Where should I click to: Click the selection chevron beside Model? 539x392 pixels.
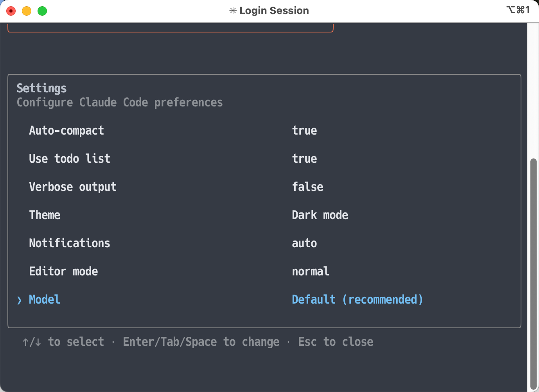20,300
